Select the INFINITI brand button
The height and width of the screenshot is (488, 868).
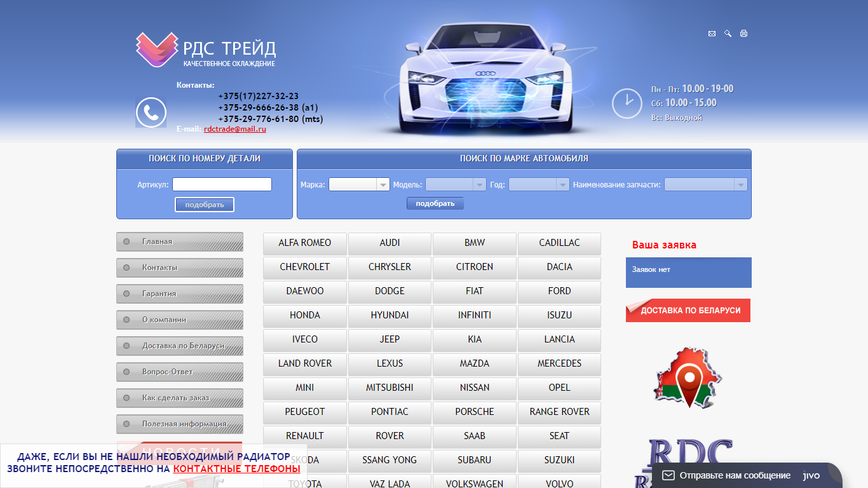[475, 316]
